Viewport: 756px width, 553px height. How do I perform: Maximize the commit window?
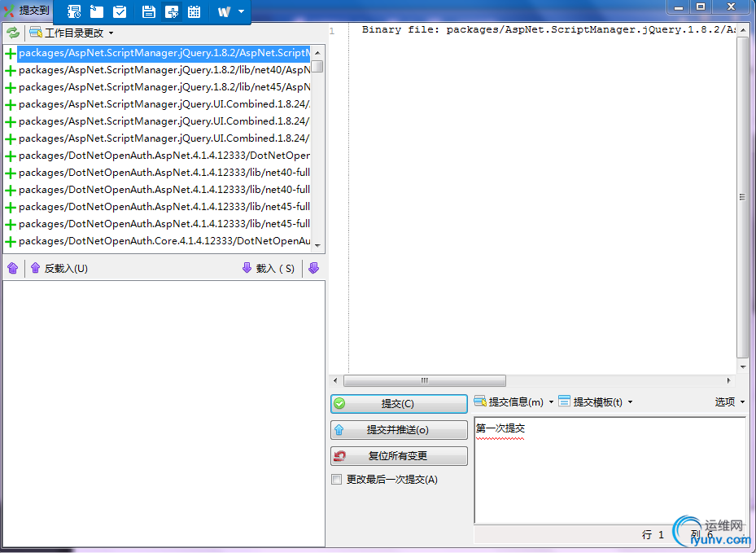(x=701, y=7)
